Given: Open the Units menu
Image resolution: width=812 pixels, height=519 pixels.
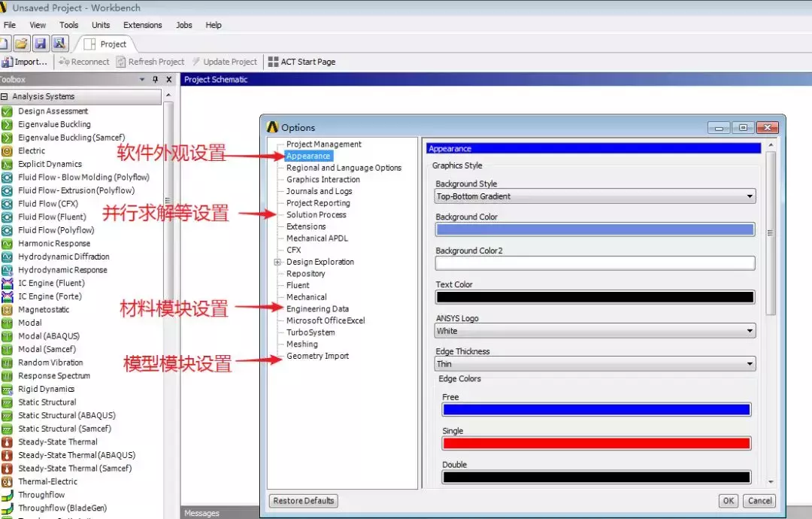Looking at the screenshot, I should 101,25.
